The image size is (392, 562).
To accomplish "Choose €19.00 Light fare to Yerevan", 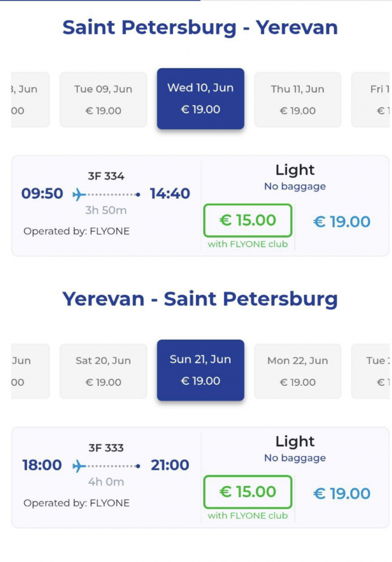I will (x=341, y=222).
